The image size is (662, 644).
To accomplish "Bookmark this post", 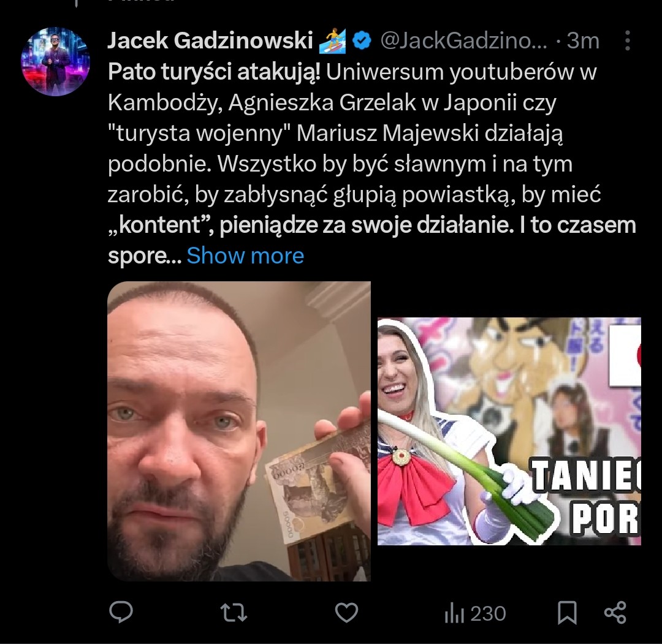I will 567,613.
